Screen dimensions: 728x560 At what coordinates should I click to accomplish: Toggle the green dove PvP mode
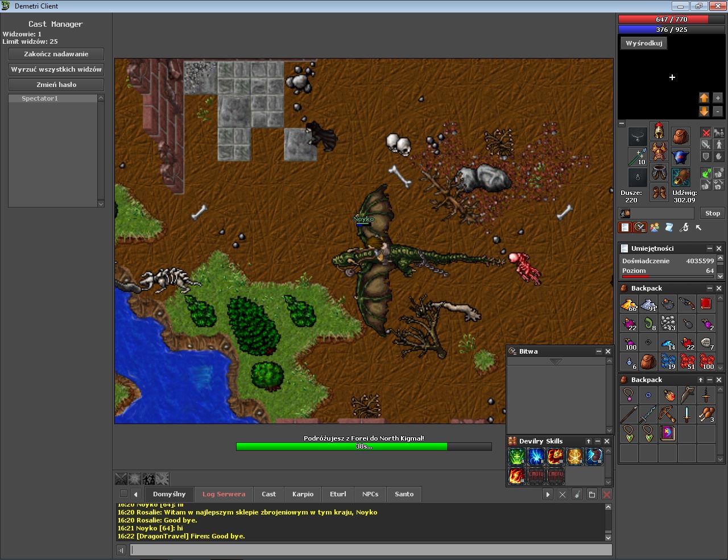pos(706,173)
